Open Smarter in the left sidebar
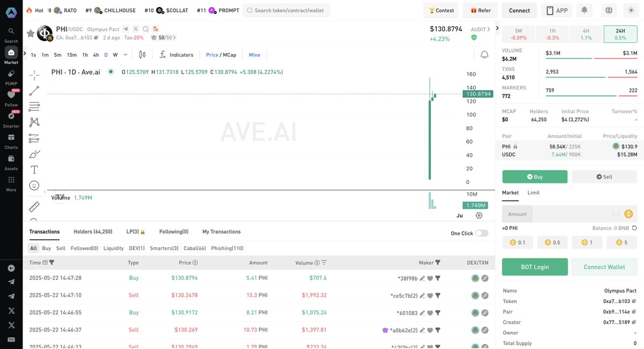Viewport: 644px width, 349px height. pyautogui.click(x=11, y=120)
